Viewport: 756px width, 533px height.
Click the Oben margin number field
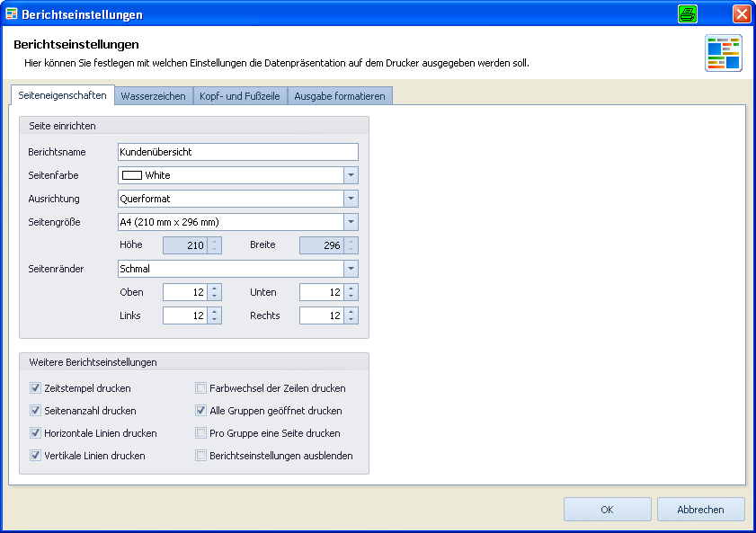[x=185, y=292]
